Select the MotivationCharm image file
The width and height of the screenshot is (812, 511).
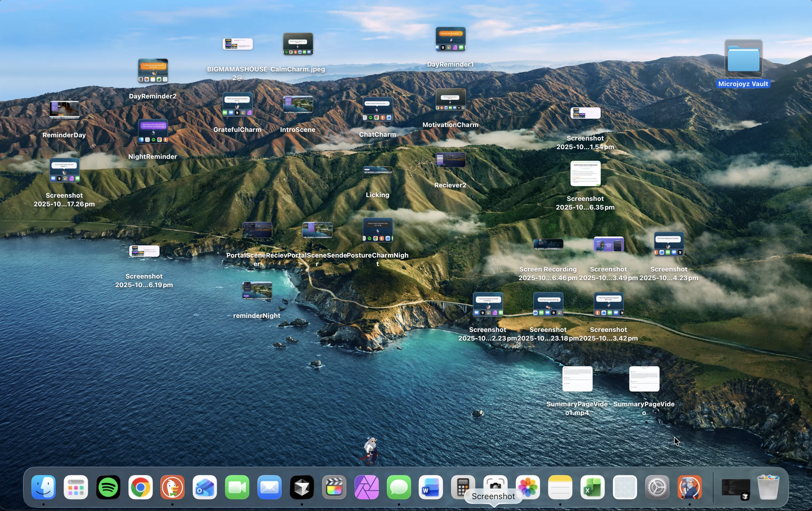pos(450,100)
